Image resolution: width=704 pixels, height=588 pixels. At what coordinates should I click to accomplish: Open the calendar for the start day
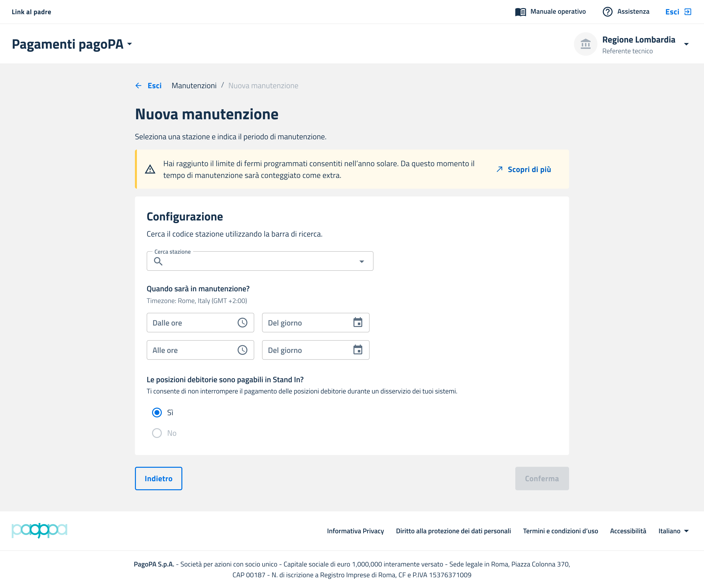click(x=358, y=323)
